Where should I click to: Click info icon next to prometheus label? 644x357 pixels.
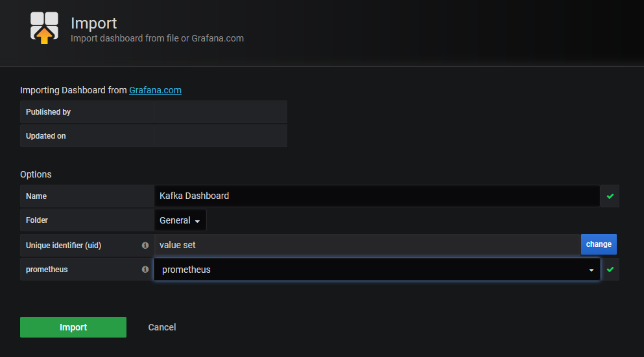click(x=145, y=270)
